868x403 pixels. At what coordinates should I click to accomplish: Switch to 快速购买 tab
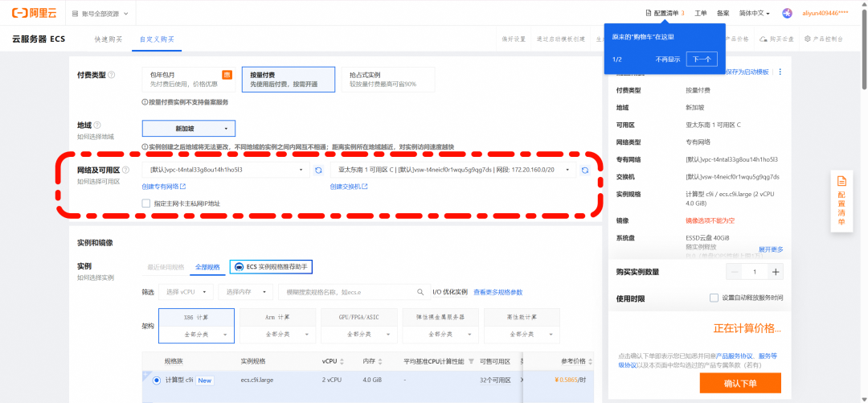[108, 39]
